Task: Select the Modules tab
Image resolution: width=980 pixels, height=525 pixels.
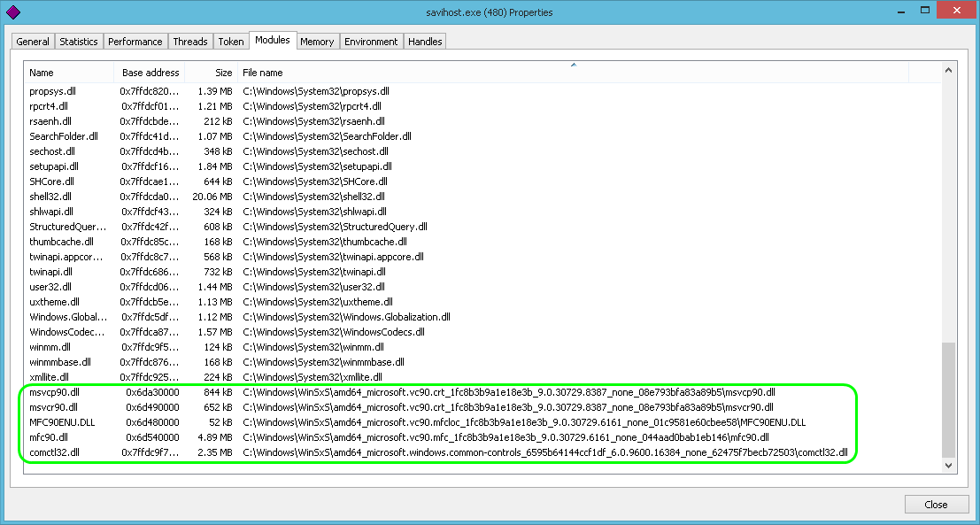Action: tap(273, 40)
